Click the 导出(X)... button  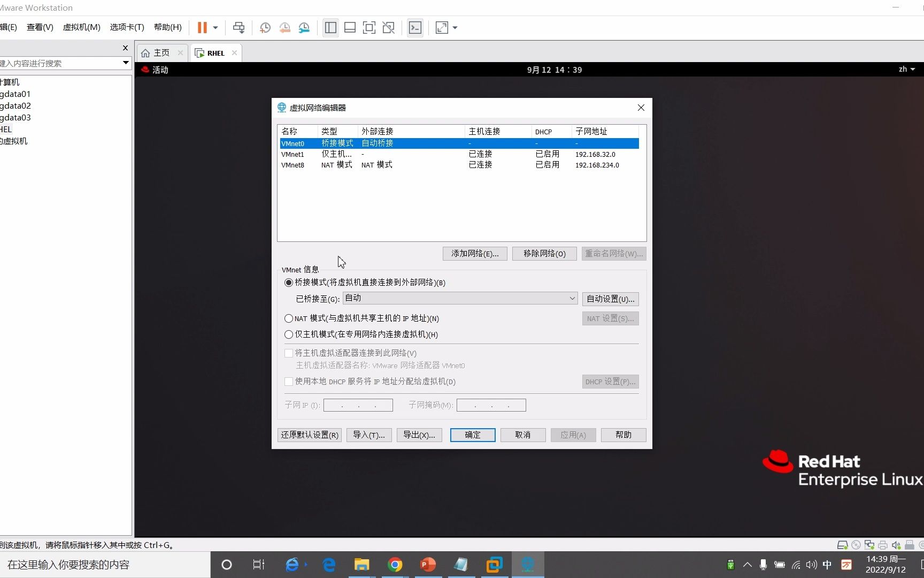click(x=419, y=435)
